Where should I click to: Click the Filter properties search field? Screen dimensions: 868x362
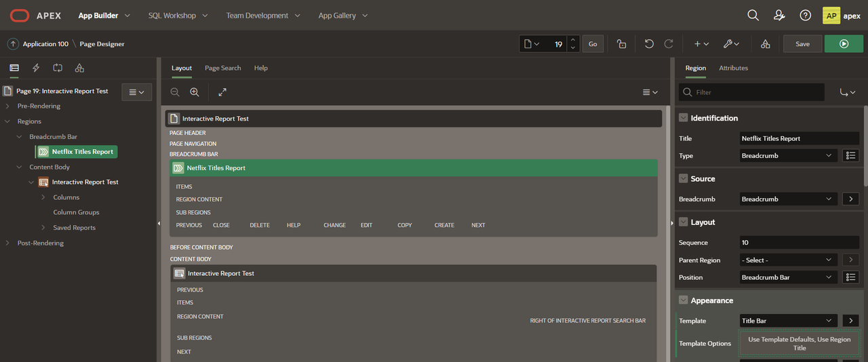pos(751,92)
